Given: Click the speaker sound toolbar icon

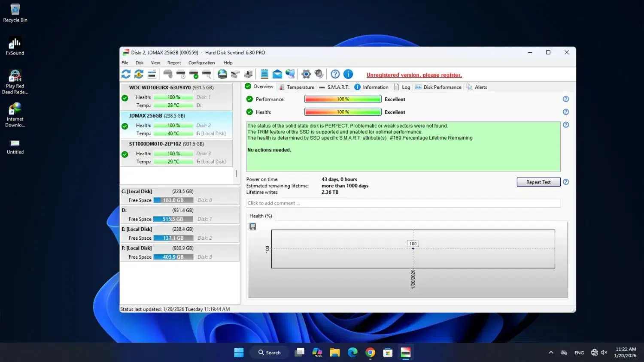Looking at the screenshot, I should [319, 74].
